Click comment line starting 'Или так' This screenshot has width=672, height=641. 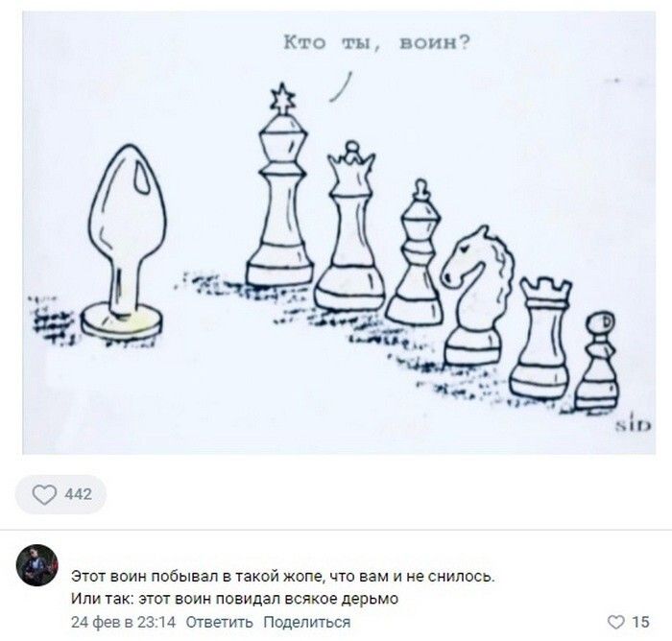[235, 598]
